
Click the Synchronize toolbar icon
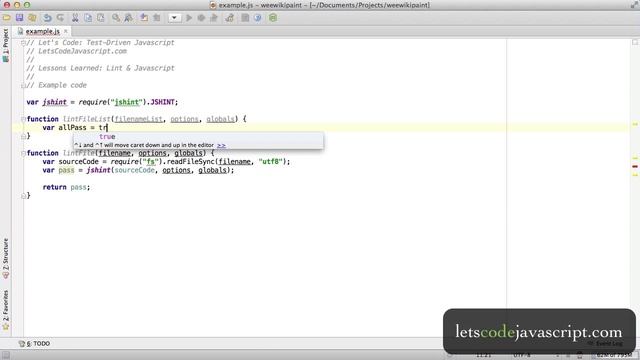point(32,18)
